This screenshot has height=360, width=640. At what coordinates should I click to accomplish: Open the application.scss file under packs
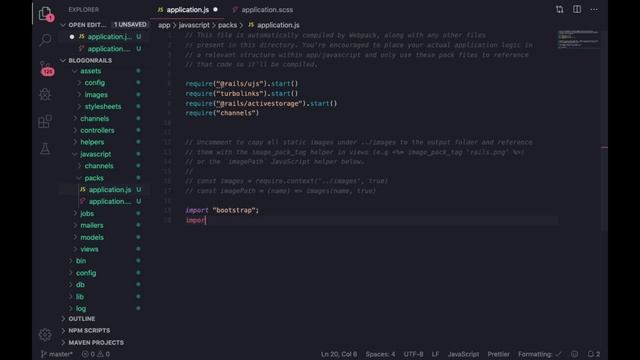coord(109,202)
